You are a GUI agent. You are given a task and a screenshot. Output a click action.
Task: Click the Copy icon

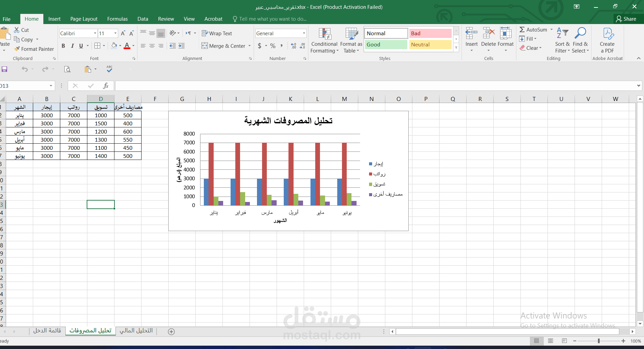coord(17,40)
